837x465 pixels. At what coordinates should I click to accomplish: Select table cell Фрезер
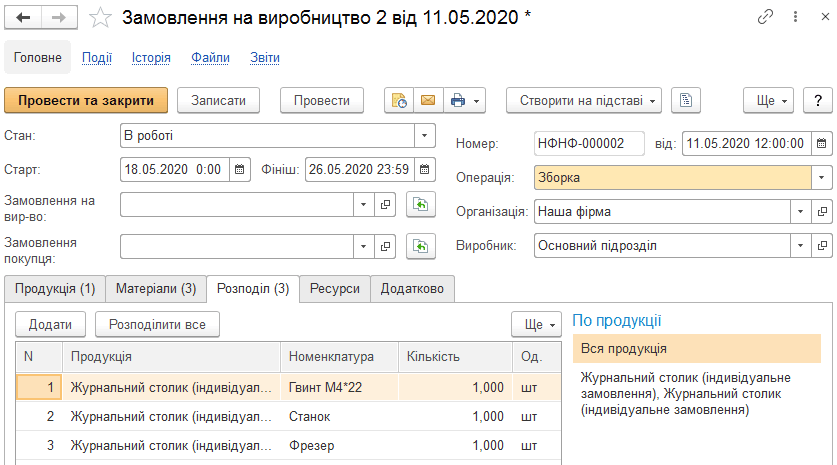coord(339,445)
